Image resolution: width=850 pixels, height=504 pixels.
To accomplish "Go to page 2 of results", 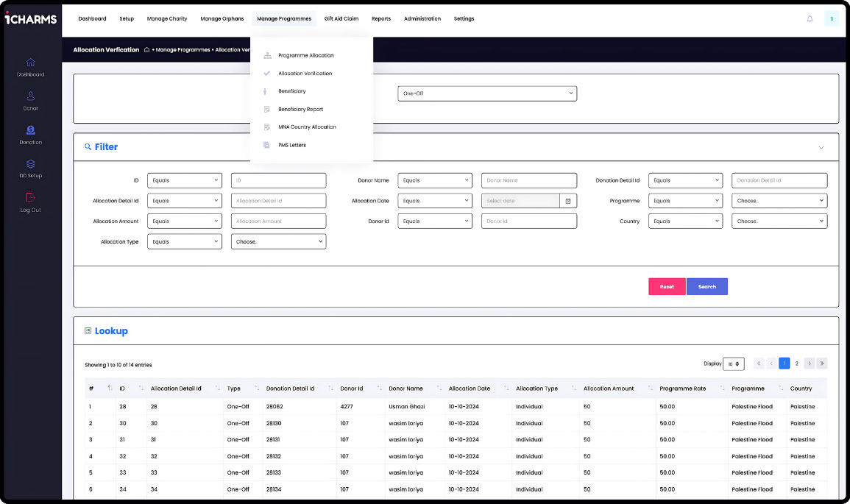I will coord(797,363).
